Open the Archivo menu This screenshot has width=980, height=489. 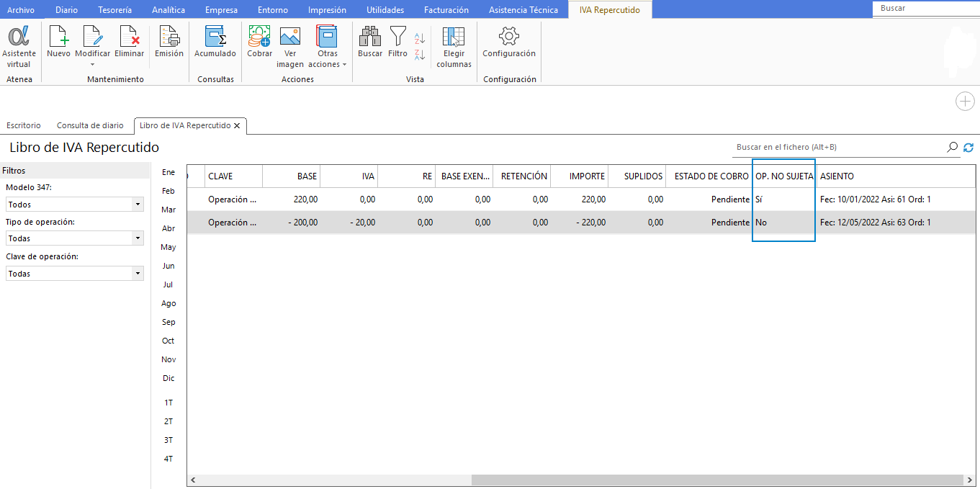(21, 10)
